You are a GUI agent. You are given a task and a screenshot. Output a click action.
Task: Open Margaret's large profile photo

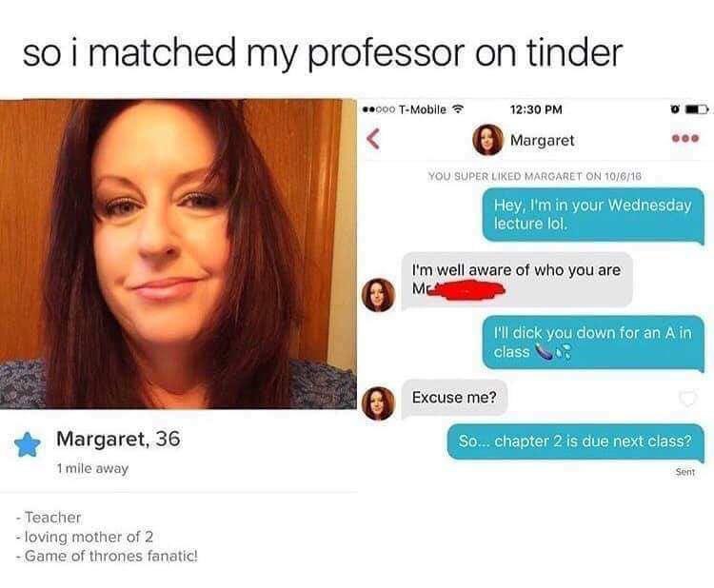tap(178, 253)
